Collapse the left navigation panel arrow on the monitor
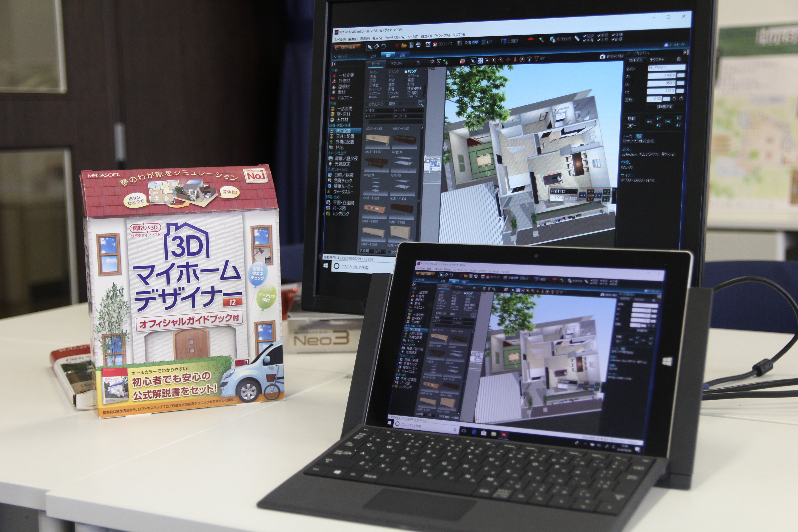Image resolution: width=798 pixels, height=532 pixels. click(334, 64)
